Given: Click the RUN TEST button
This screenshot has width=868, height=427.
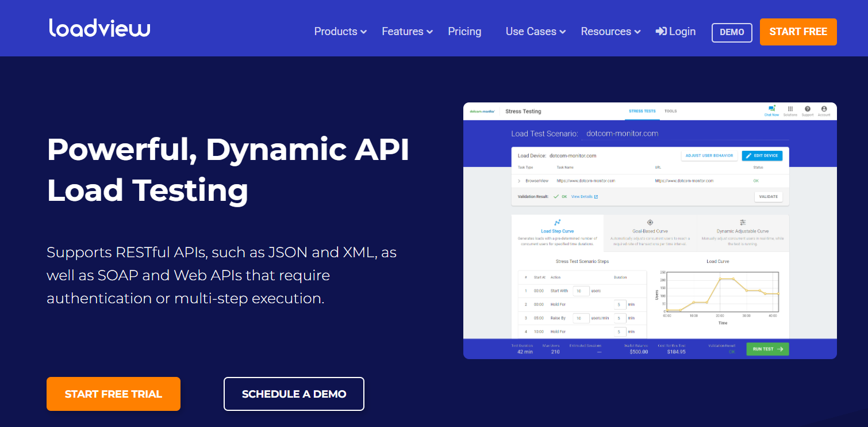Looking at the screenshot, I should tap(767, 349).
